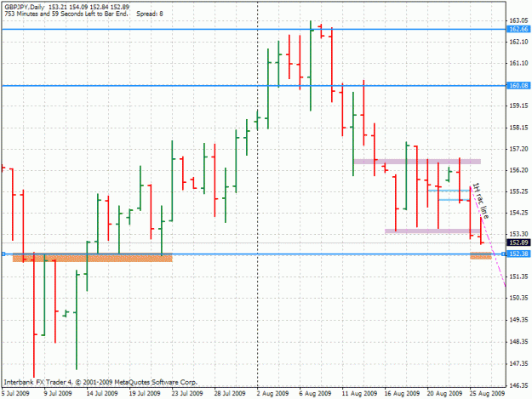Click the GBPJPY,Daily chart title text
Viewport: 532px width, 399px height.
pyautogui.click(x=25, y=7)
